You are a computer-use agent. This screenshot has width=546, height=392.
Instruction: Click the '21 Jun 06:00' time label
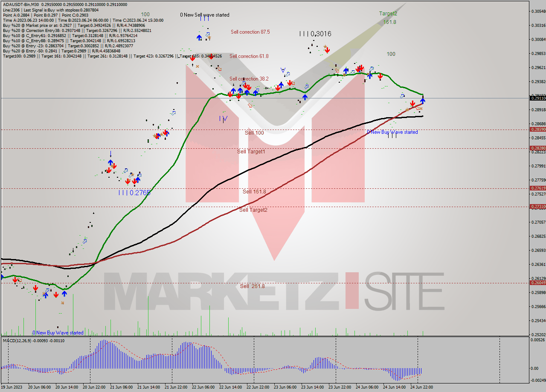pyautogui.click(x=122, y=387)
